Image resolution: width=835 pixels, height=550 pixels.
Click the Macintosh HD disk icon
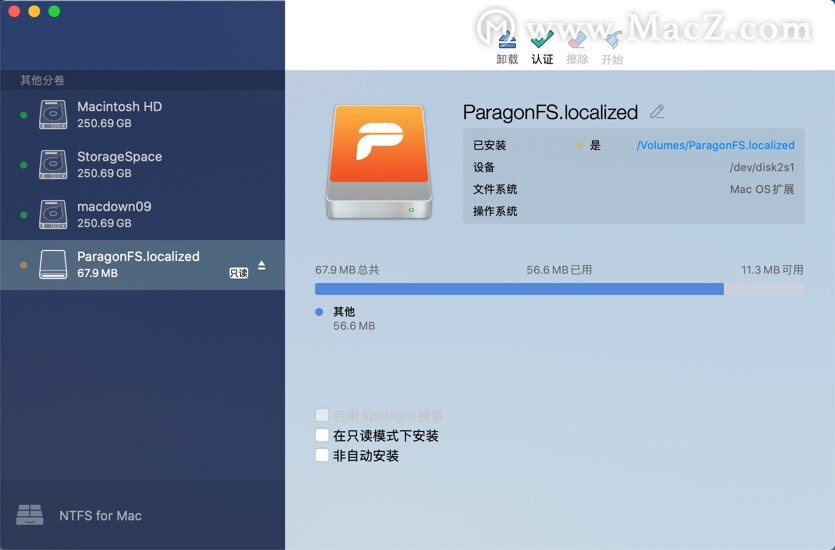[x=53, y=114]
